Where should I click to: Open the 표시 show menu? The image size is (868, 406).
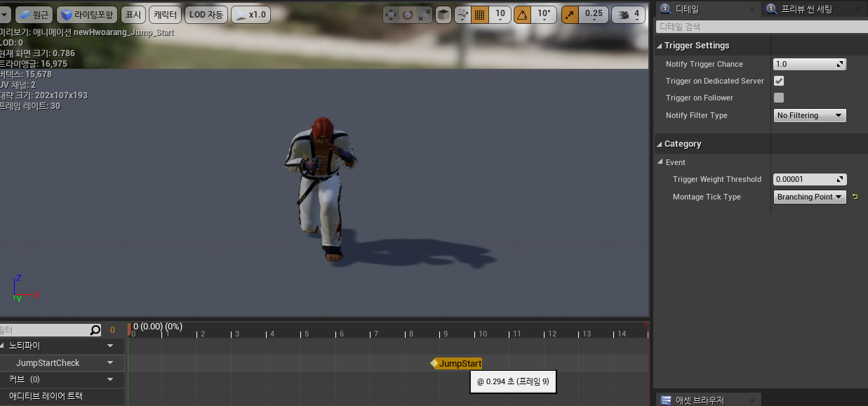pyautogui.click(x=133, y=14)
